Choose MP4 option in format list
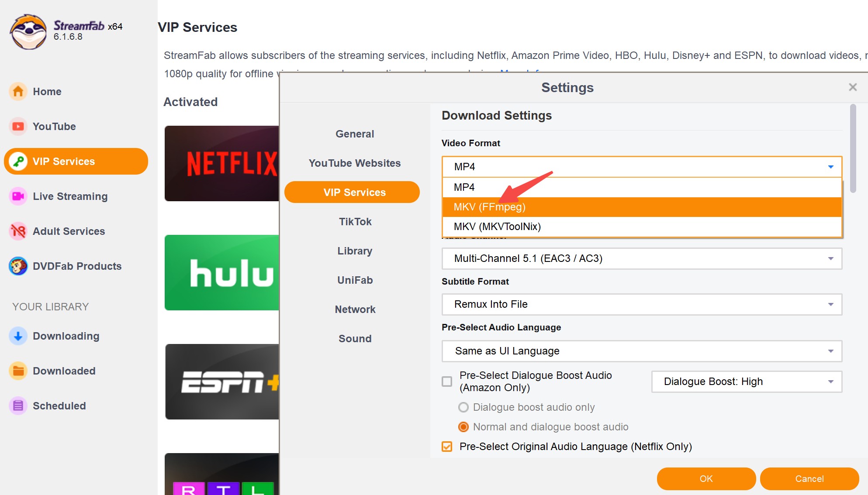 642,187
